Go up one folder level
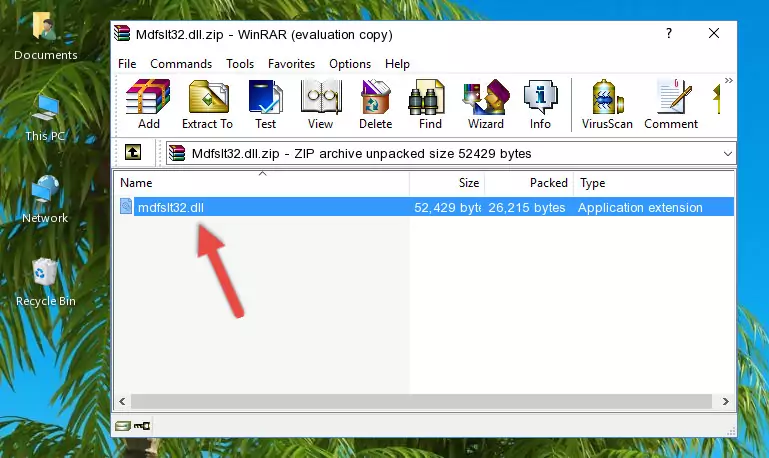Image resolution: width=769 pixels, height=458 pixels. [133, 153]
